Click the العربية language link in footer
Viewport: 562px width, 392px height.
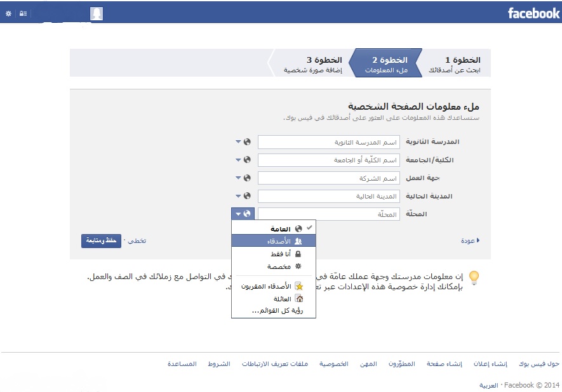pos(488,385)
